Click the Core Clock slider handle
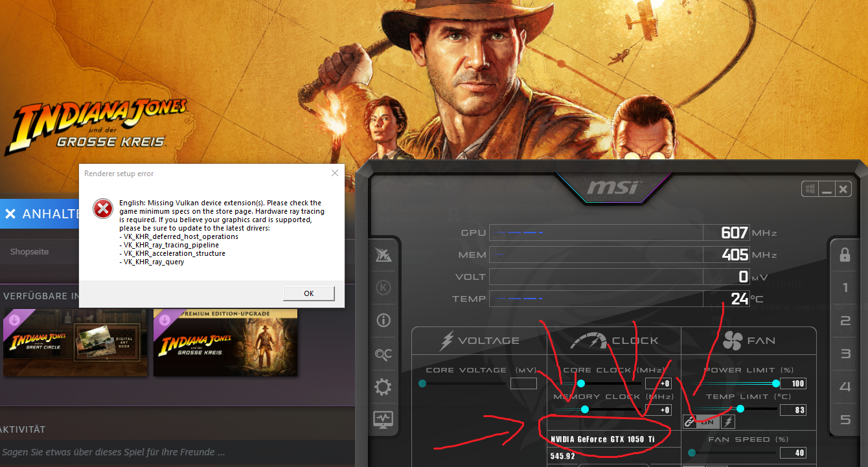Viewport: 868px width, 467px height. pos(581,383)
